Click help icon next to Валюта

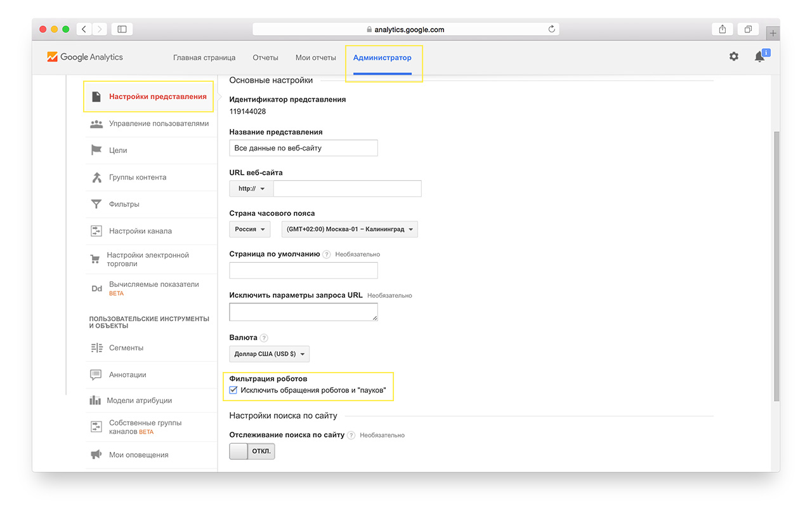(264, 338)
